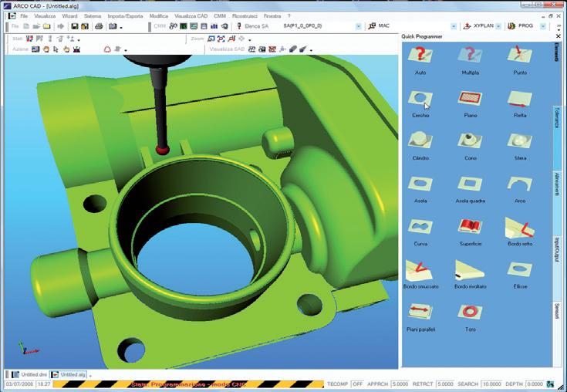Screen dimensions: 567x392
Task: Select the Multipla measurement tool
Action: 470,60
